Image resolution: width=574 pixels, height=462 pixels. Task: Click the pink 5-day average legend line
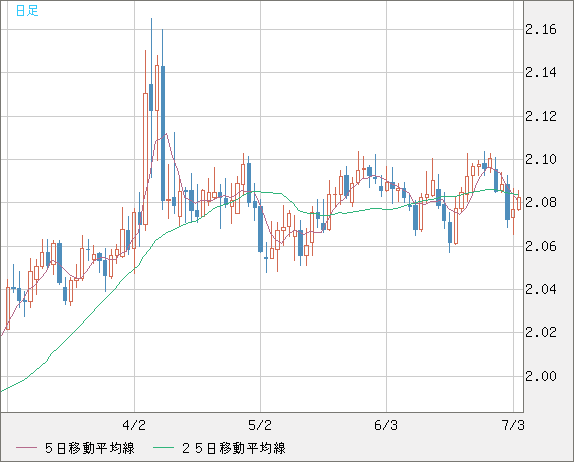click(x=26, y=448)
